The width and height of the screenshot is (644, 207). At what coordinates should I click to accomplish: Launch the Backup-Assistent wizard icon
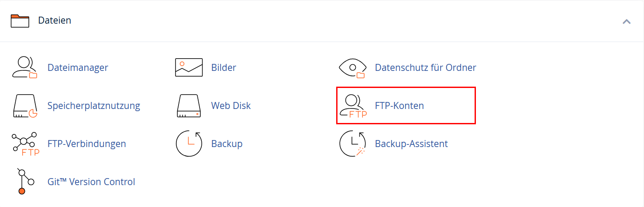[x=352, y=144]
